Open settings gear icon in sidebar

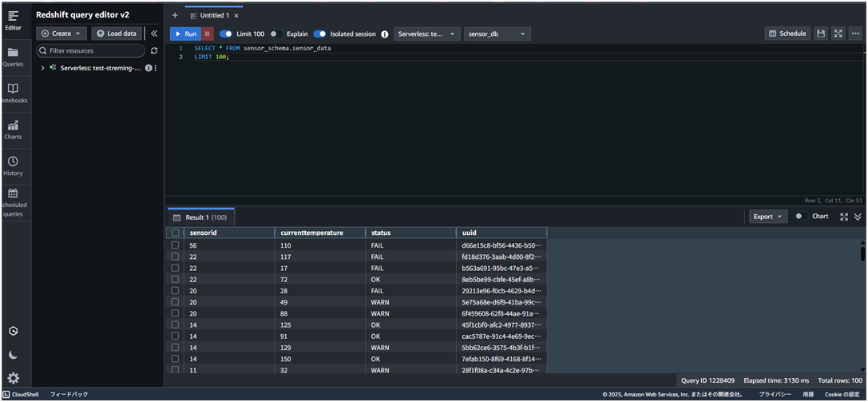[14, 379]
